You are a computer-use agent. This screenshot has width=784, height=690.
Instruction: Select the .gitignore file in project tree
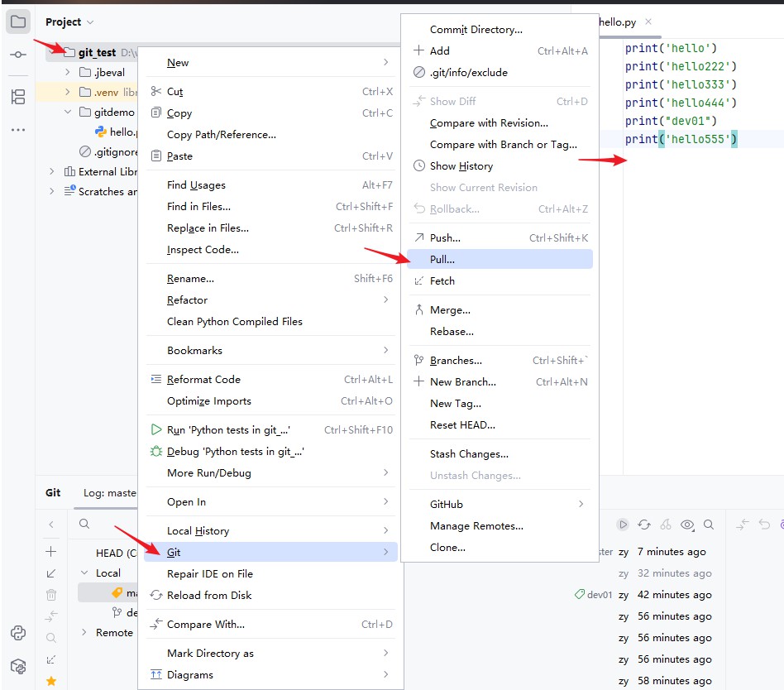coord(116,151)
